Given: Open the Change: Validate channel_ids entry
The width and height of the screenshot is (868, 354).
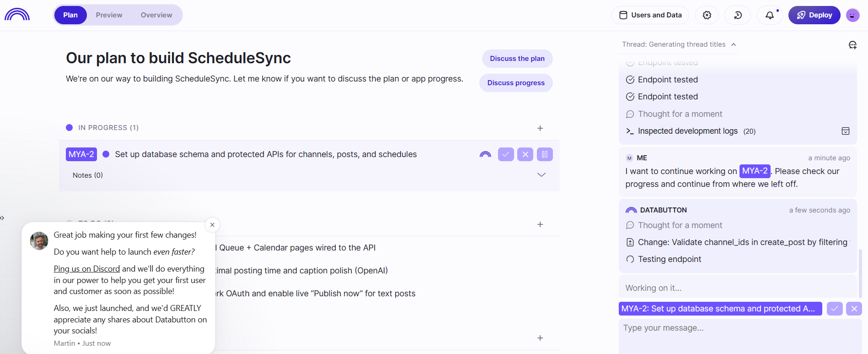Looking at the screenshot, I should [x=738, y=242].
